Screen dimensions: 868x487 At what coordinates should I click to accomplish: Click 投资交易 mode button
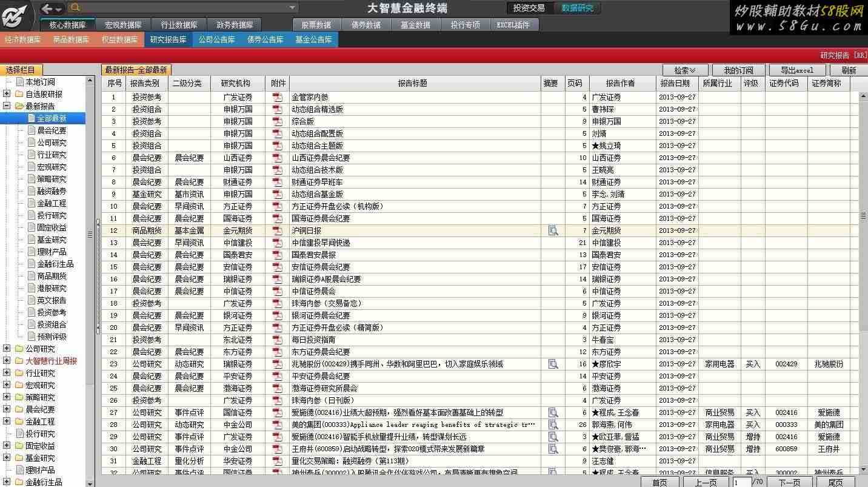(529, 8)
